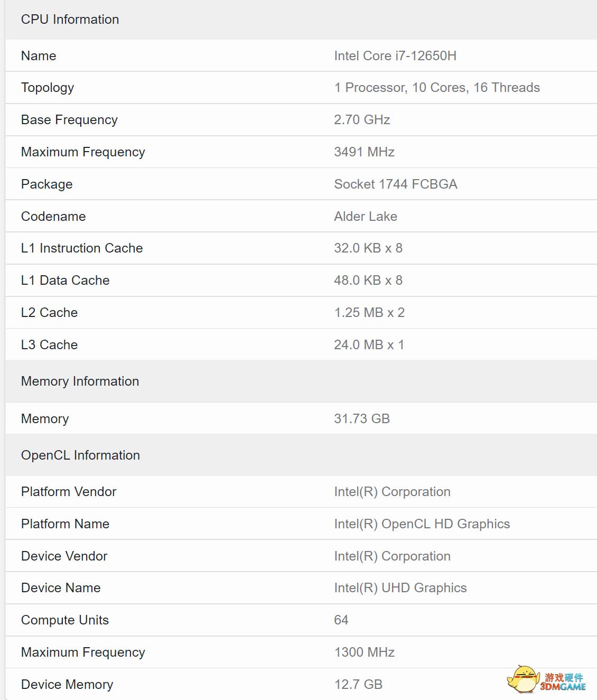
Task: Click the 48.0 KB x 8 value
Action: point(368,281)
